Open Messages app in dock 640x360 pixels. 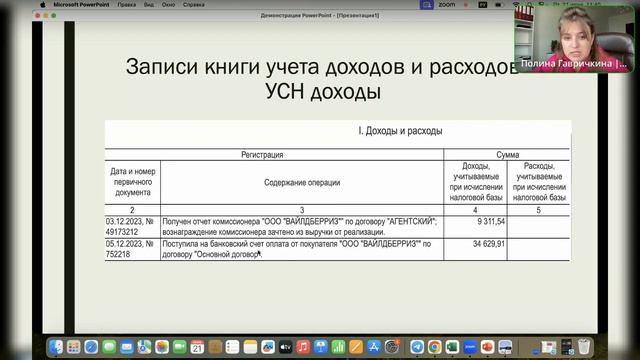109,347
